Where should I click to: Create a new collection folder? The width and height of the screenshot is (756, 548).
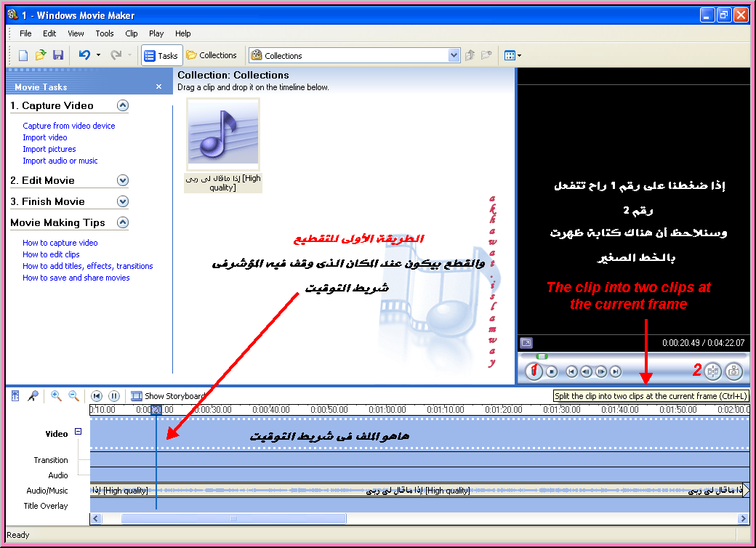486,55
